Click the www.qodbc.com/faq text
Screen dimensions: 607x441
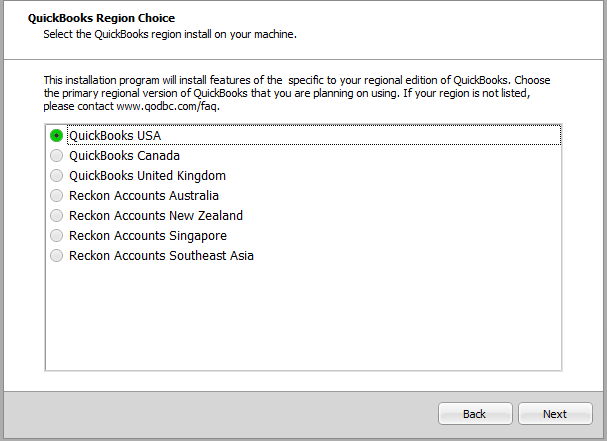coord(166,106)
